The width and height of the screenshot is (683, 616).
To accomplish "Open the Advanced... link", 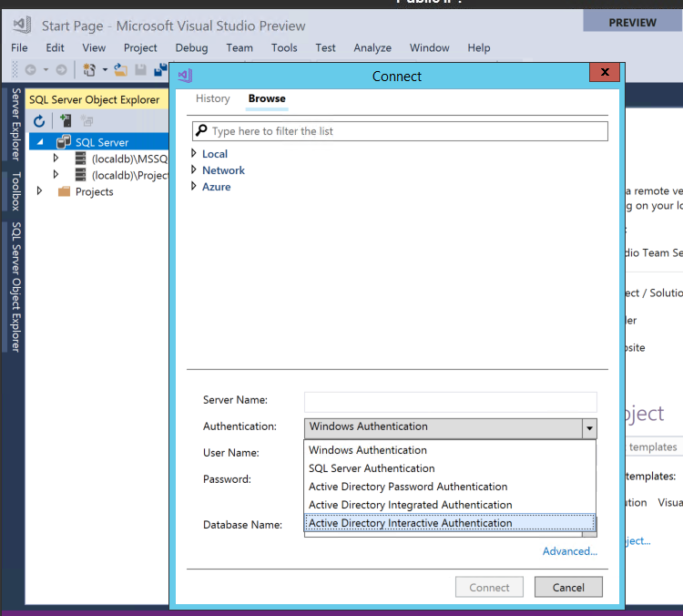I will [570, 551].
